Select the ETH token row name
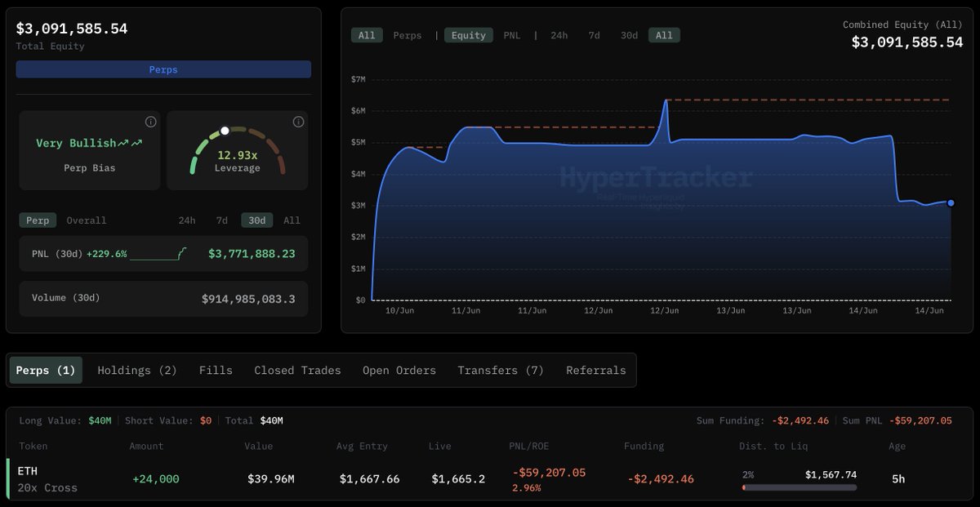Viewport: 980px width, 507px height. [x=27, y=471]
